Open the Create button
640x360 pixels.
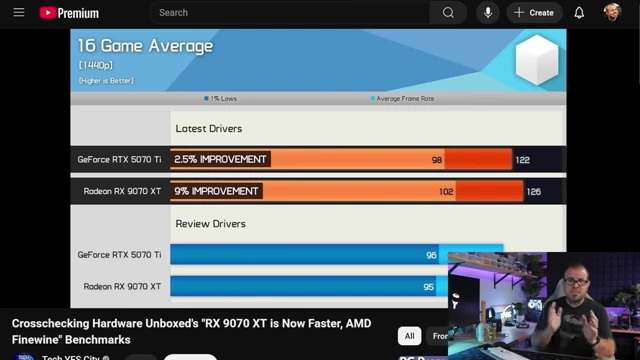(534, 13)
